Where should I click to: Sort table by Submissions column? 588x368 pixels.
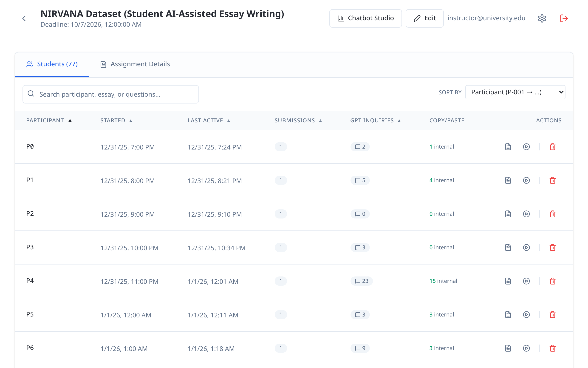click(x=298, y=121)
